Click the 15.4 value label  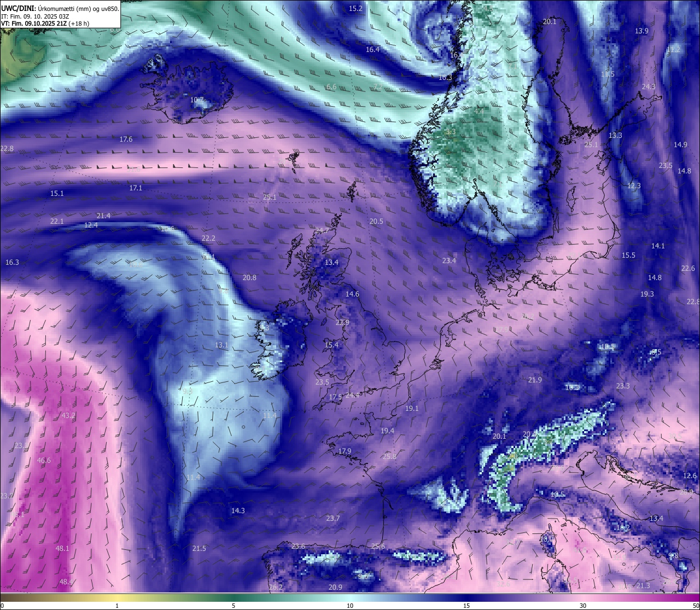pyautogui.click(x=331, y=345)
